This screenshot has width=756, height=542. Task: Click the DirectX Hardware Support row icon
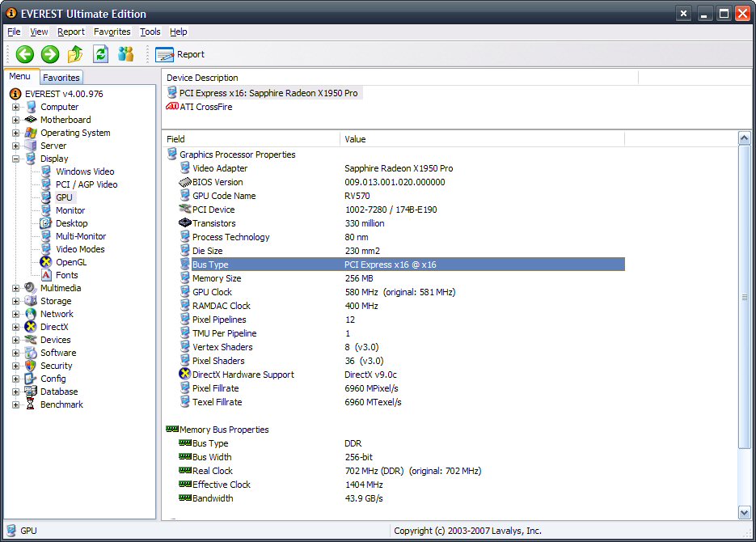(x=184, y=374)
